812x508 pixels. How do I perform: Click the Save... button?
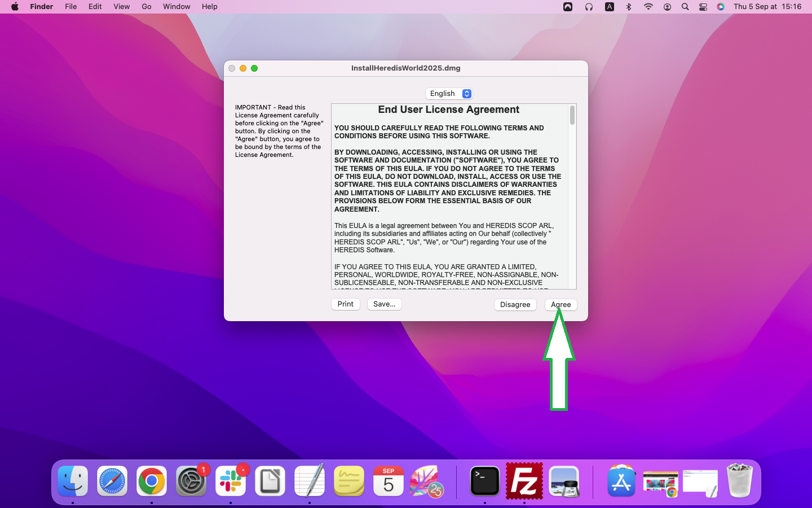(x=384, y=304)
